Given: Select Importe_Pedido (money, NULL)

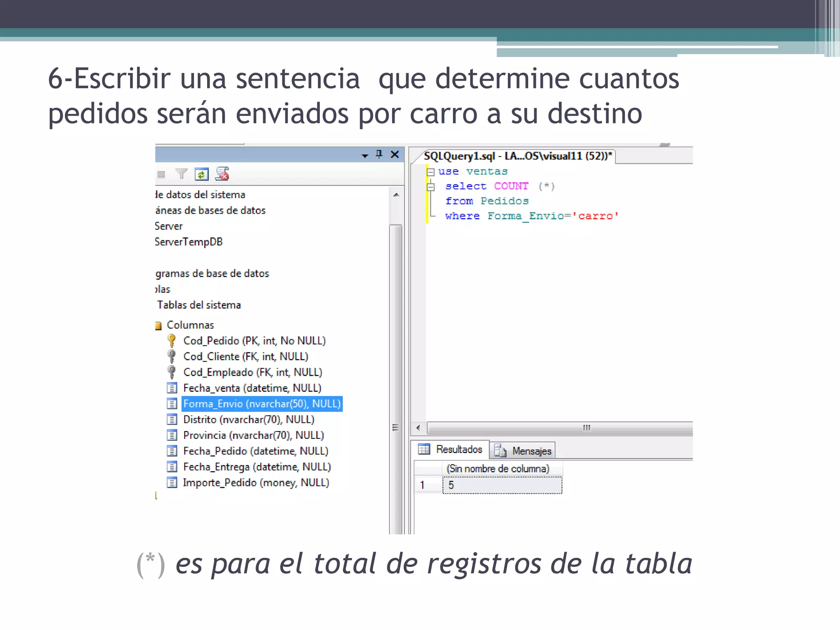Looking at the screenshot, I should pos(256,483).
